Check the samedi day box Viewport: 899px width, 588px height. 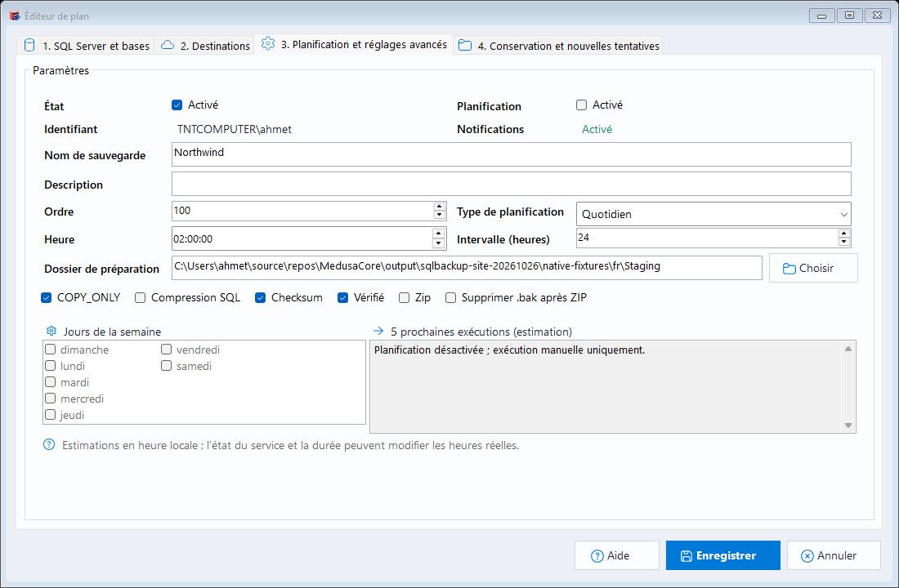click(x=166, y=366)
